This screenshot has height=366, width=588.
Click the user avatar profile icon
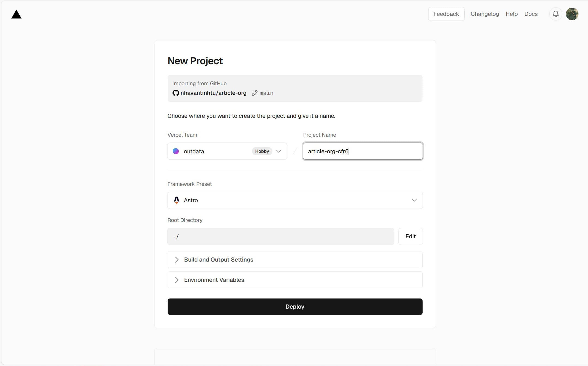click(x=572, y=14)
